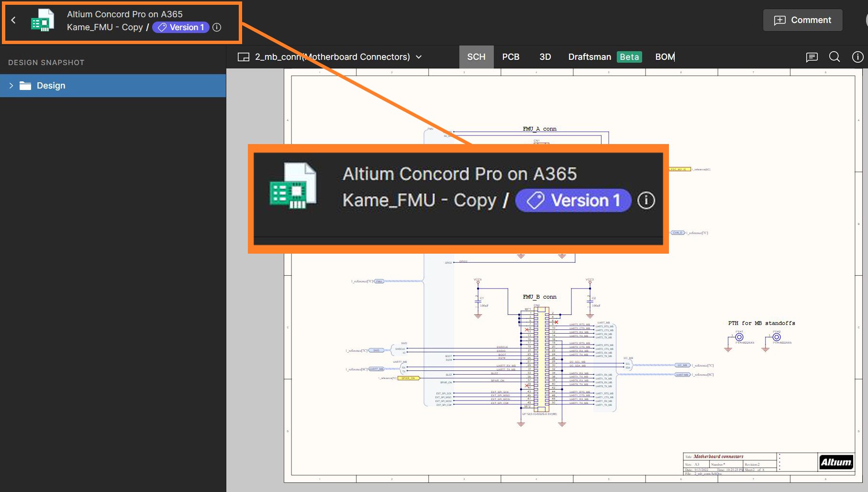Click the Comment button

click(802, 20)
